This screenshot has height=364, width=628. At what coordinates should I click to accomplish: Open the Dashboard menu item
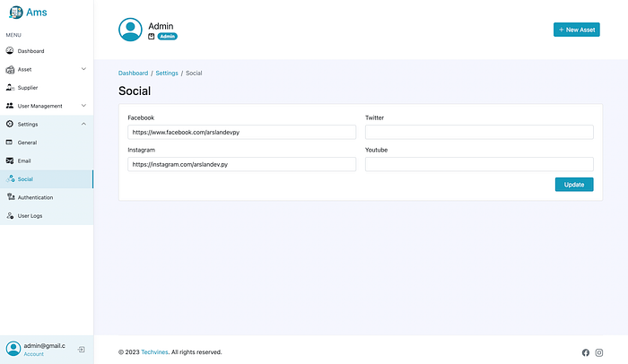pos(47,51)
